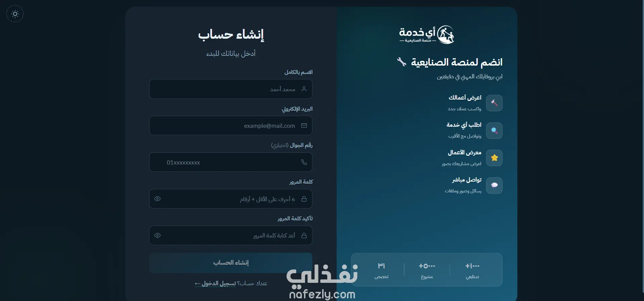Image resolution: width=644 pixels, height=301 pixels.
Task: Focus the email field example@mail.com
Action: tap(231, 125)
